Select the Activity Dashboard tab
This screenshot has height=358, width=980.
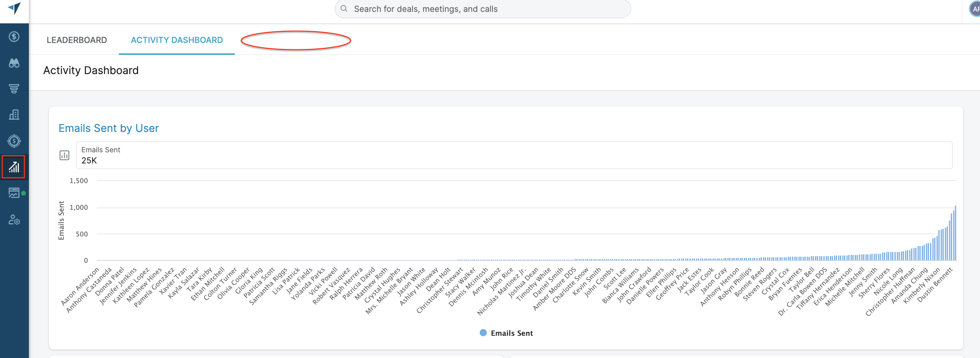(x=177, y=40)
